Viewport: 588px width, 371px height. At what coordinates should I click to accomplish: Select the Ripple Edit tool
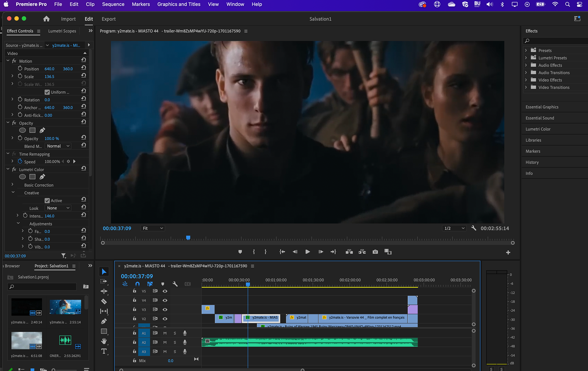tap(104, 291)
